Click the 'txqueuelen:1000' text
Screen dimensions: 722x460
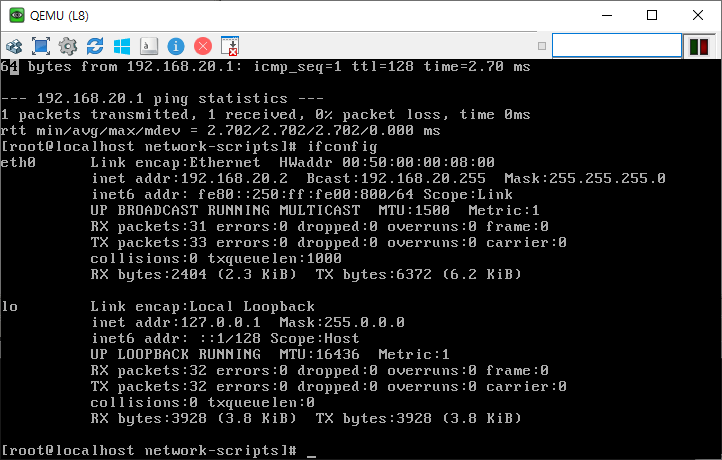[274, 258]
